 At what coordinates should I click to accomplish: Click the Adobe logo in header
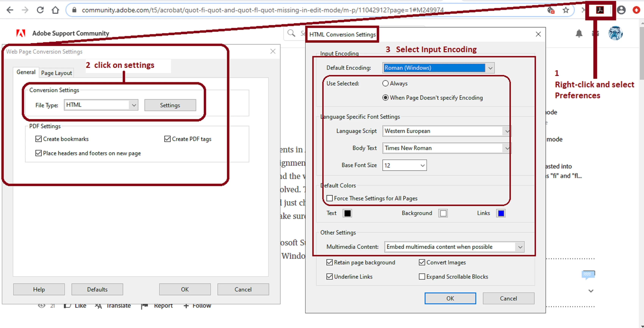click(x=21, y=33)
